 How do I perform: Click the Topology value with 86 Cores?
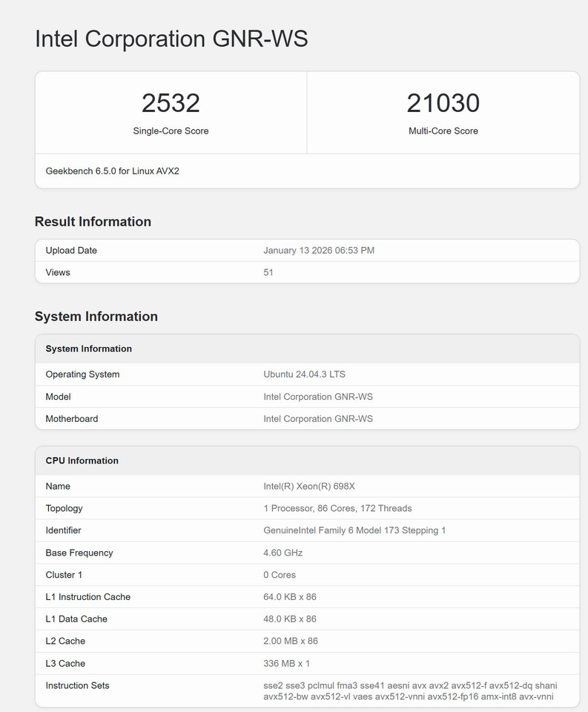[x=337, y=509]
